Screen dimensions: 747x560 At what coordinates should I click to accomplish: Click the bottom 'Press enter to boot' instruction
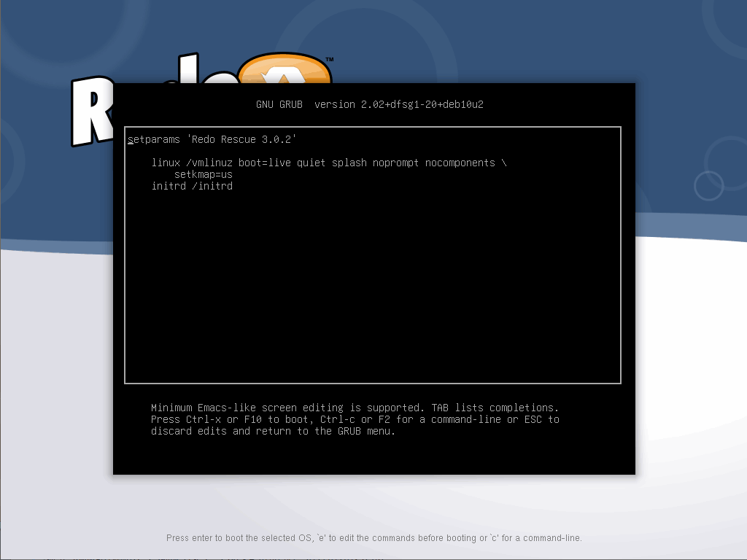point(374,537)
